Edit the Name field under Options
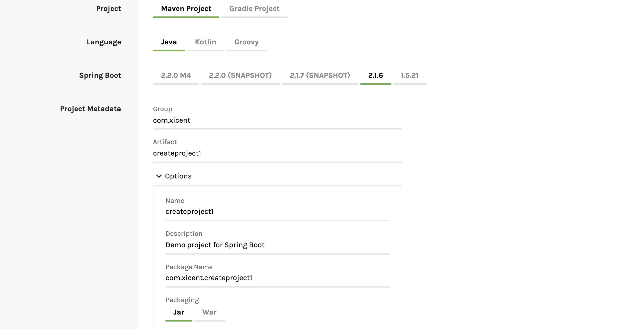This screenshot has height=329, width=644. [277, 212]
